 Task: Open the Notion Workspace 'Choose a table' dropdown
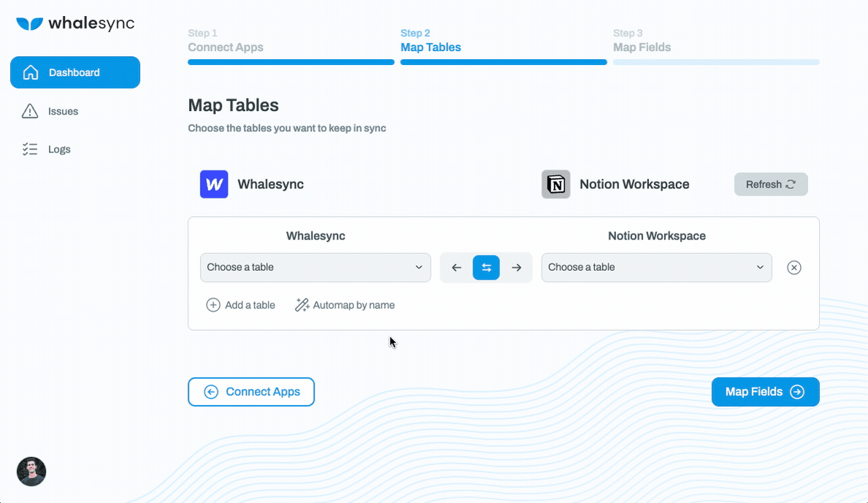656,267
